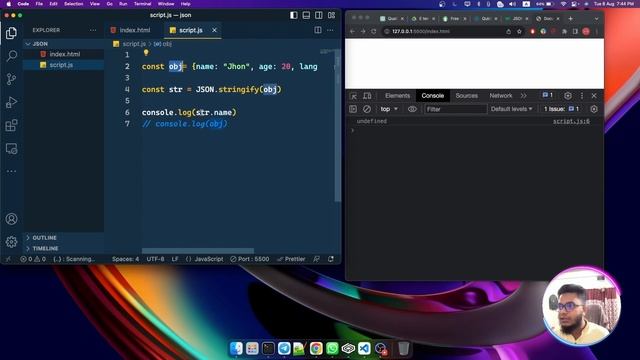Open the Explorer view in VS Code activity bar

tap(11, 33)
